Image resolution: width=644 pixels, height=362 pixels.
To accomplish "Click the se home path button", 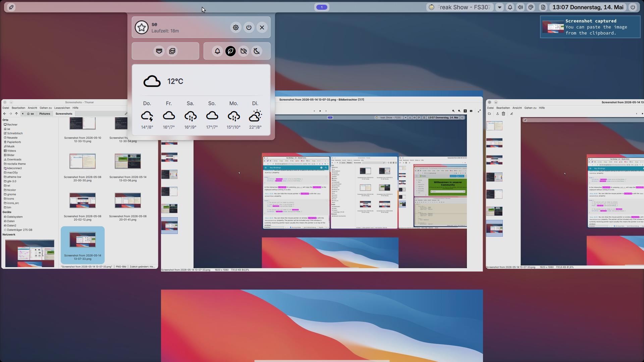I will 31,114.
